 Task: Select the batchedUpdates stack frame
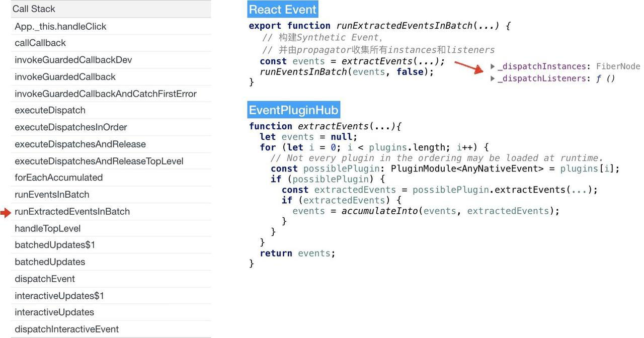tap(111, 262)
